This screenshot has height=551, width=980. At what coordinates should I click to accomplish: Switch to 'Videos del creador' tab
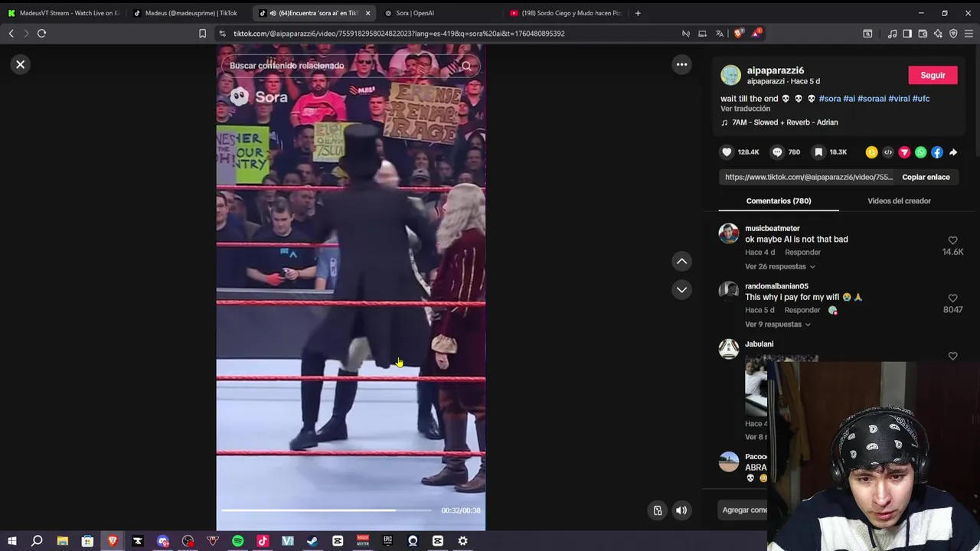899,201
